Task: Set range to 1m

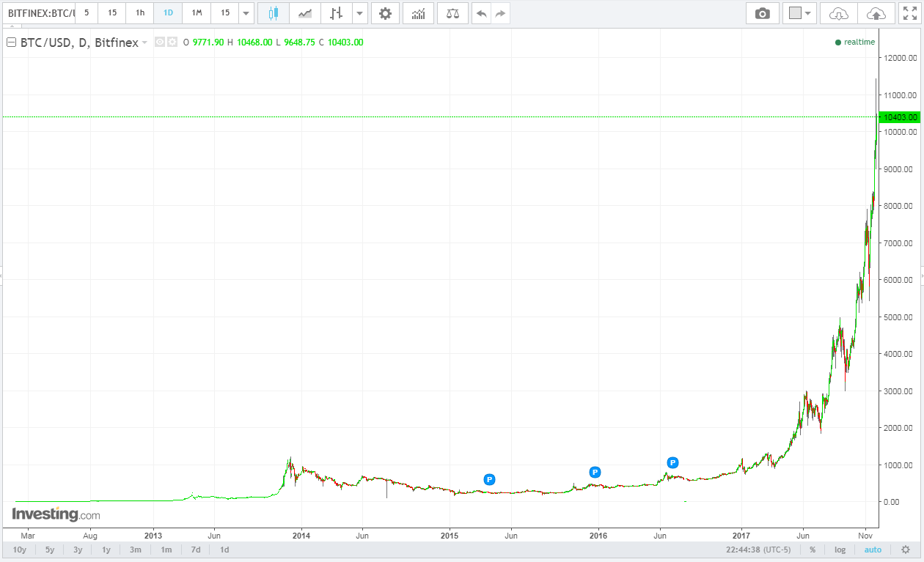Action: [166, 550]
